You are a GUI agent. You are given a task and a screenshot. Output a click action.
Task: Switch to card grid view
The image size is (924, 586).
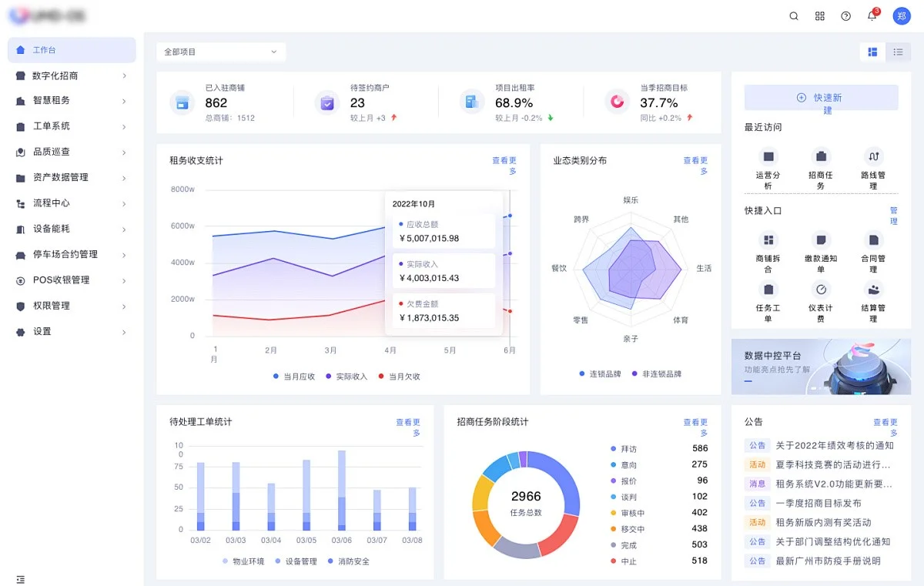pos(872,52)
